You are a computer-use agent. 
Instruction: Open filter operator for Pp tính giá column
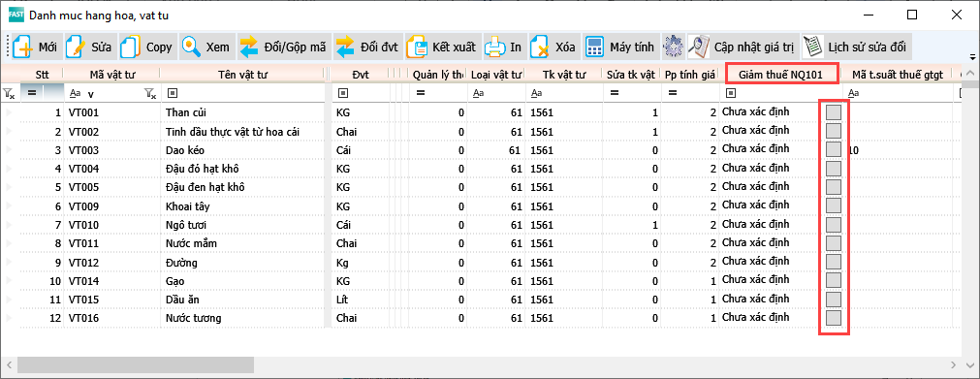click(673, 93)
